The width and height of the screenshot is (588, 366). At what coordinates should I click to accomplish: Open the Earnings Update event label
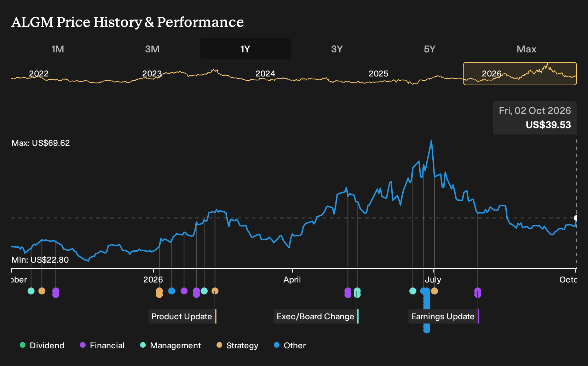(444, 316)
